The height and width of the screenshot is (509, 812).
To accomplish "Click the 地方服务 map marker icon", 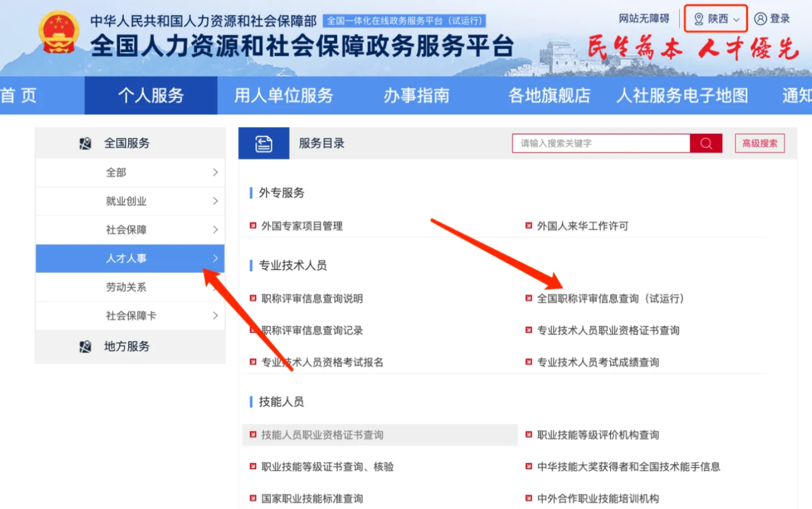I will 86,346.
